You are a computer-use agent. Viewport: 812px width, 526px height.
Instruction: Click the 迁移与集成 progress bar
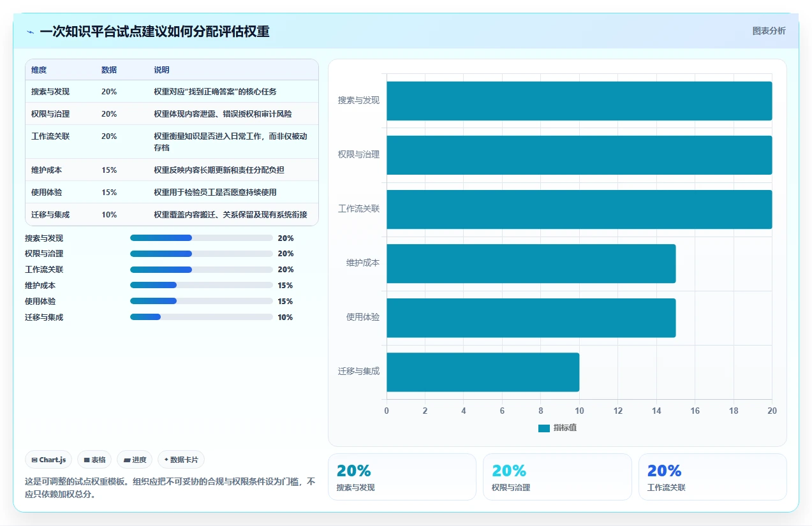(x=202, y=317)
